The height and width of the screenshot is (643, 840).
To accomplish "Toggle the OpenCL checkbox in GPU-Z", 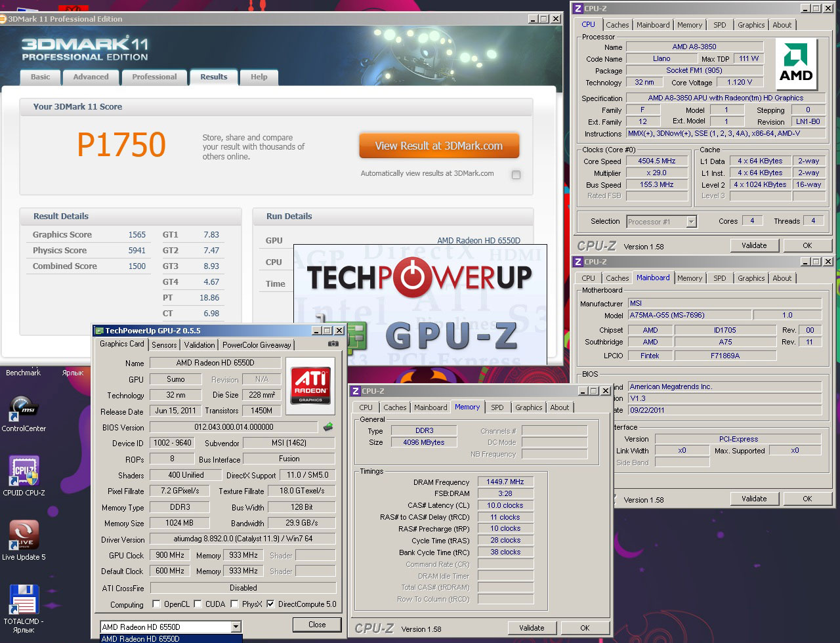I will [x=156, y=604].
